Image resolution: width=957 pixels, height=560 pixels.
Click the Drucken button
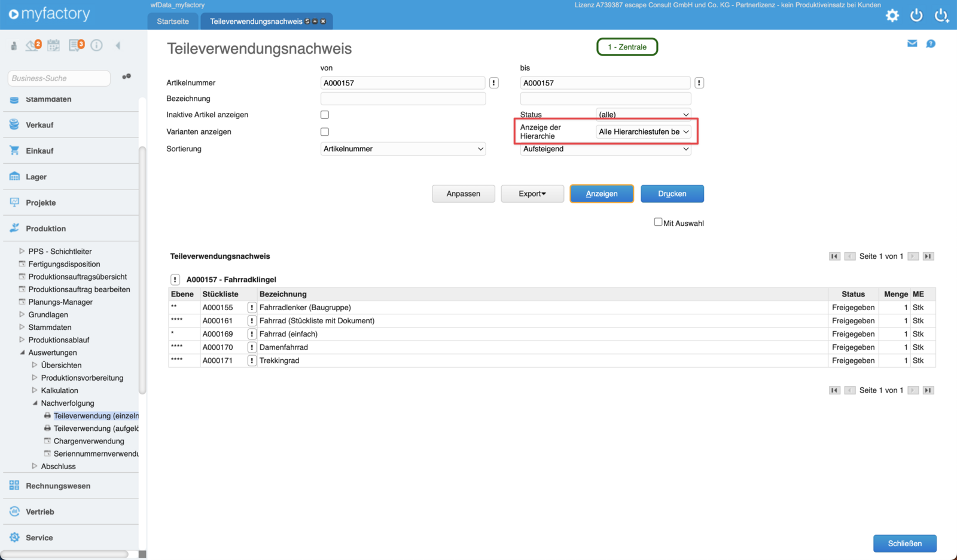click(x=672, y=194)
